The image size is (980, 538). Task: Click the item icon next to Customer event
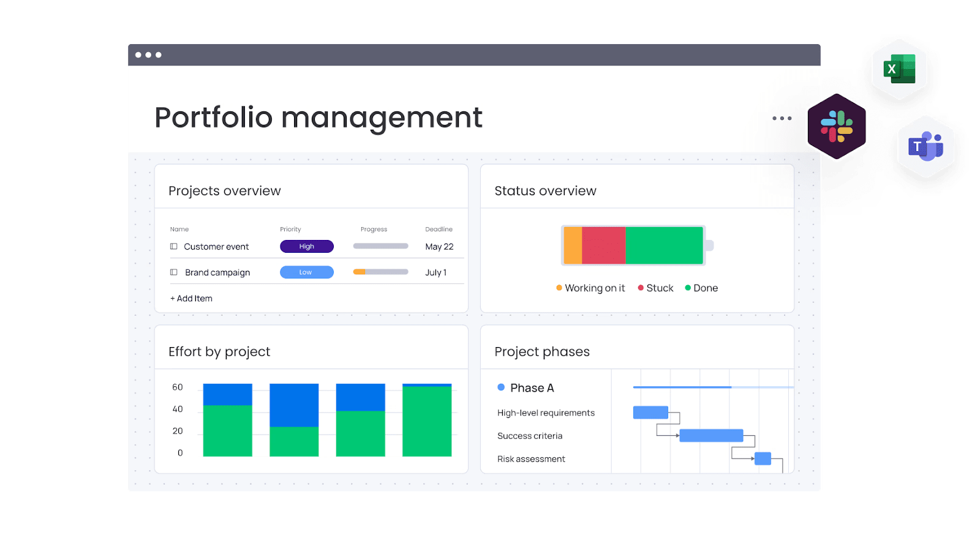(174, 247)
